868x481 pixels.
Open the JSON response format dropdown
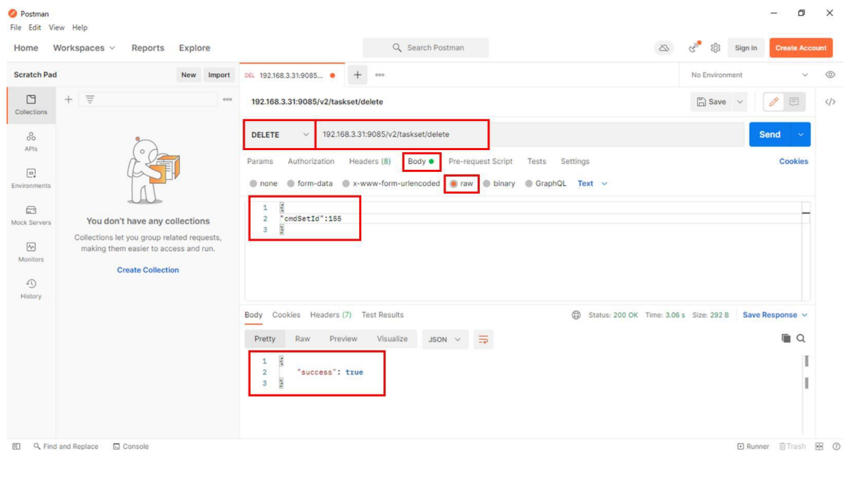click(445, 340)
